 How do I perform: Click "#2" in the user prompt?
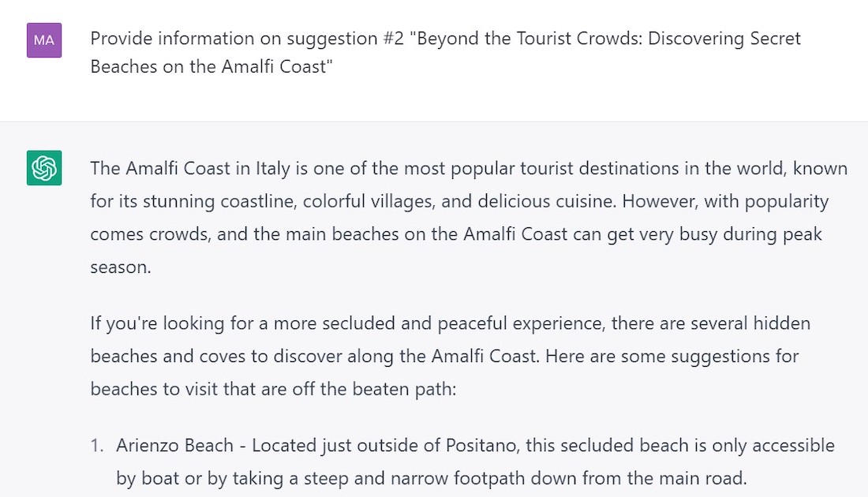(394, 39)
